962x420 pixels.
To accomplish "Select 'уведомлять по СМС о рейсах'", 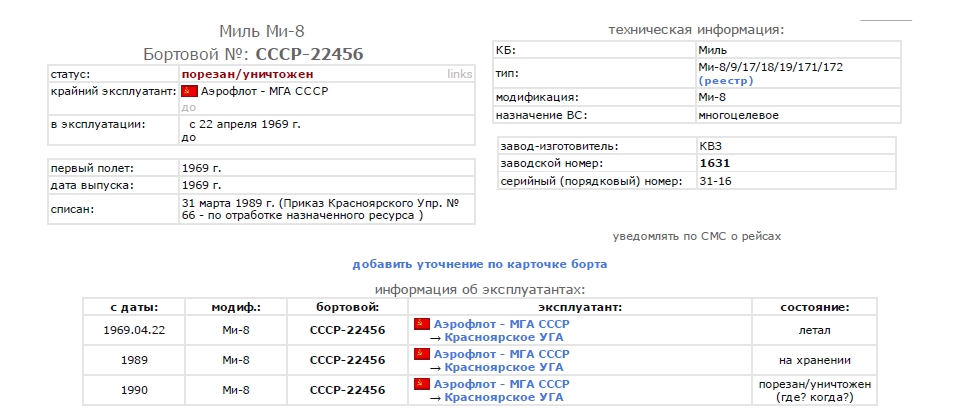I will pyautogui.click(x=696, y=237).
